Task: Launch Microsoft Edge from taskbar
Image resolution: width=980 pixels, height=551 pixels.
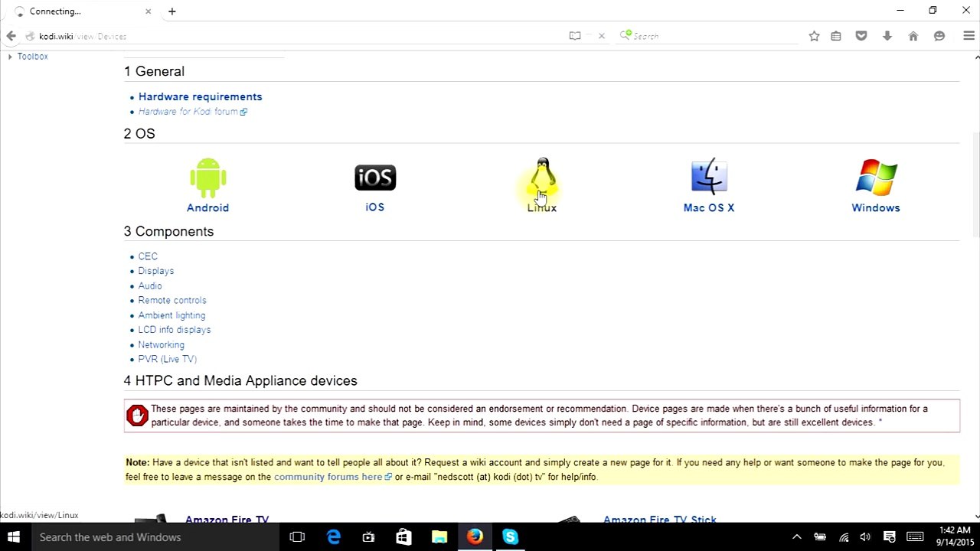Action: click(334, 537)
